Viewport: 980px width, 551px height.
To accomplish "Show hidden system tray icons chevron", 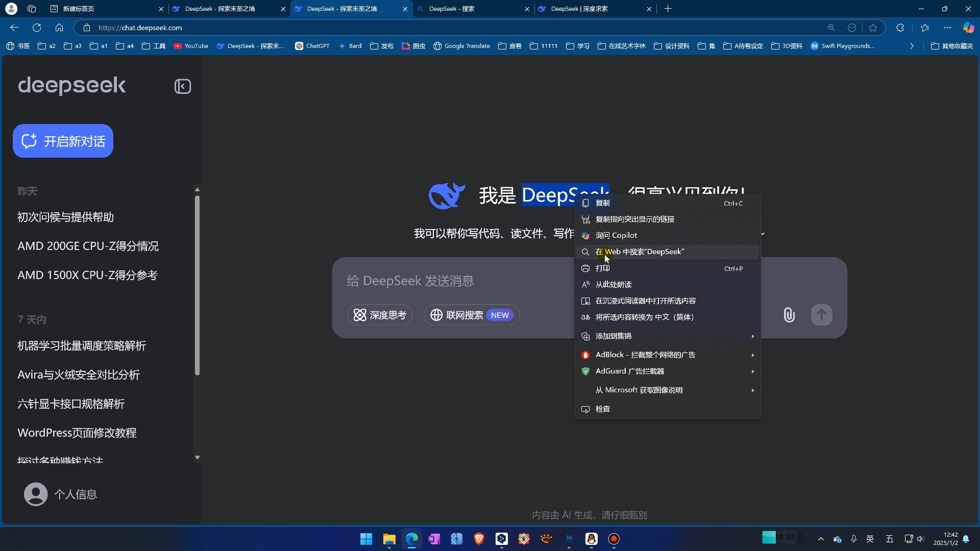I will click(821, 539).
